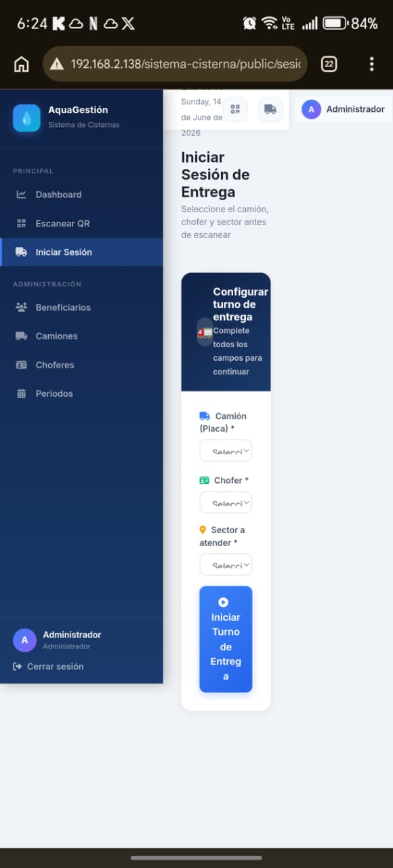393x868 pixels.
Task: Tap the truck icon in top bar
Action: point(270,109)
